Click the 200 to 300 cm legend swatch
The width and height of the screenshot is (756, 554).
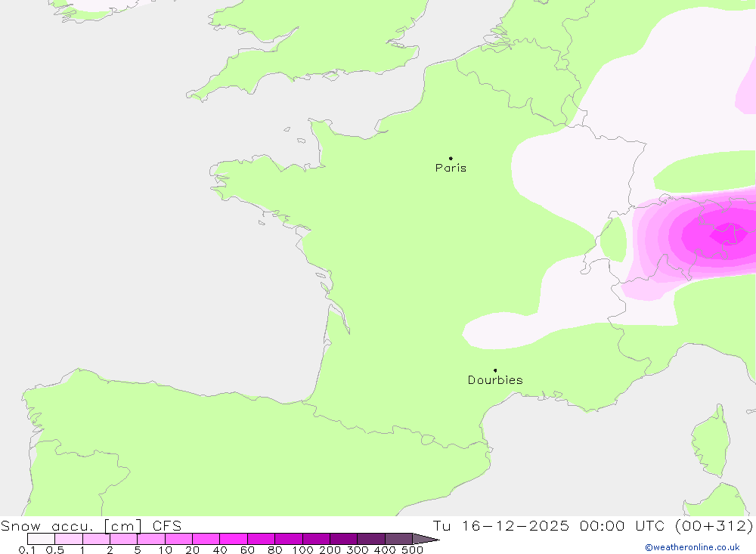click(344, 539)
